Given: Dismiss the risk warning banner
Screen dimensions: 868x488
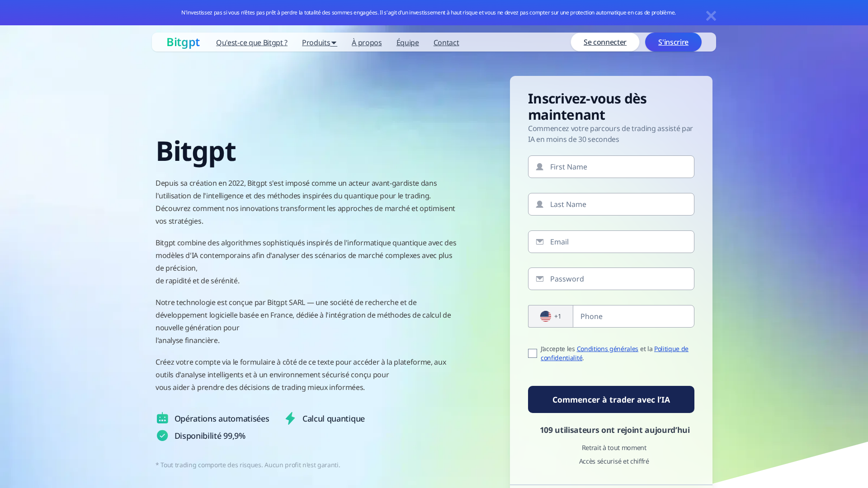Looking at the screenshot, I should [x=711, y=16].
